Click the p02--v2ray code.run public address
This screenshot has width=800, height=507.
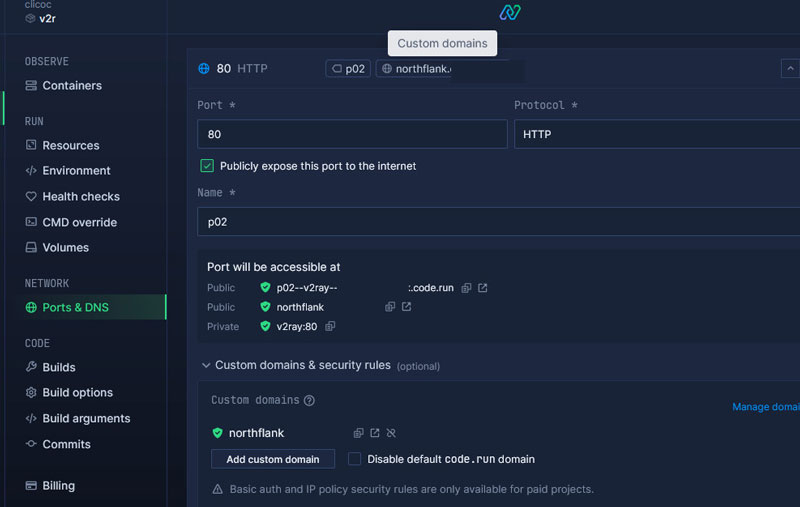point(365,288)
